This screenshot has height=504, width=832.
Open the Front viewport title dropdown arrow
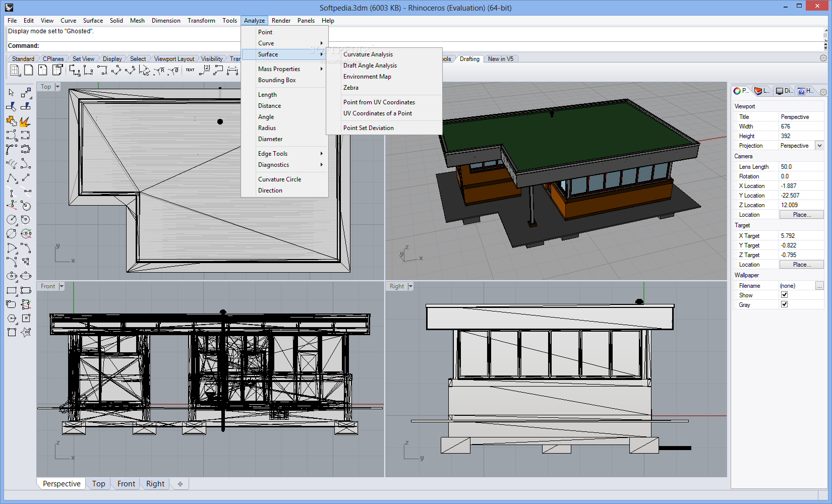click(x=62, y=286)
